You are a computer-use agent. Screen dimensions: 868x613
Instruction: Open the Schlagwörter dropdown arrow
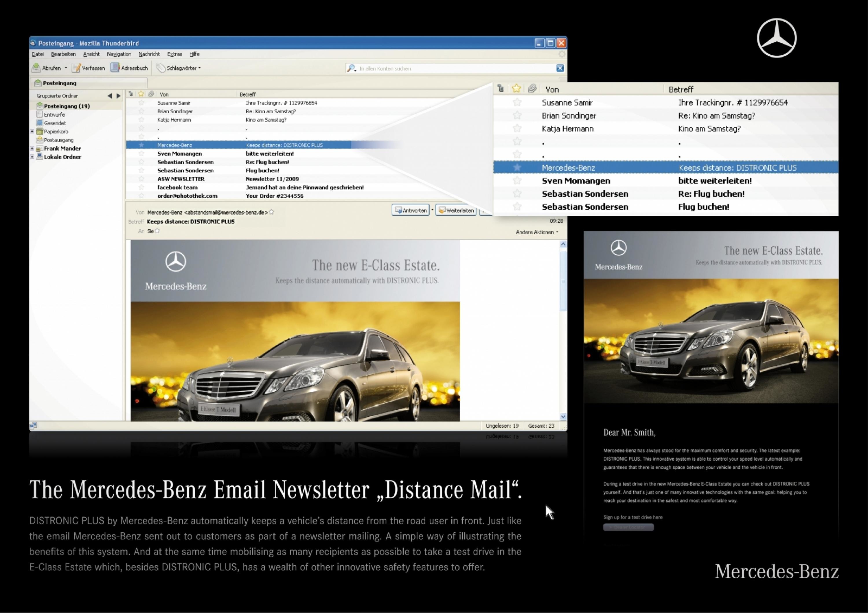click(200, 68)
